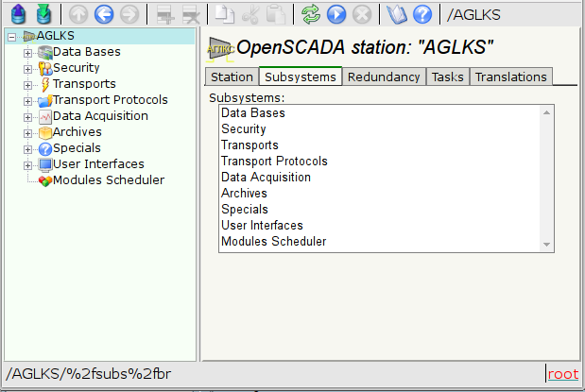This screenshot has height=392, width=585.
Task: Switch to the Translations tab
Action: coord(510,77)
